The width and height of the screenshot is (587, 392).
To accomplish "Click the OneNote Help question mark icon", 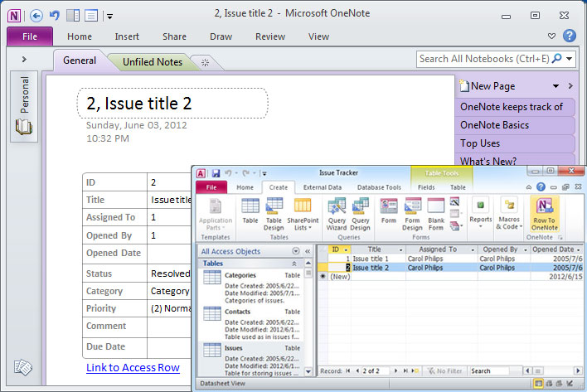I will point(569,36).
